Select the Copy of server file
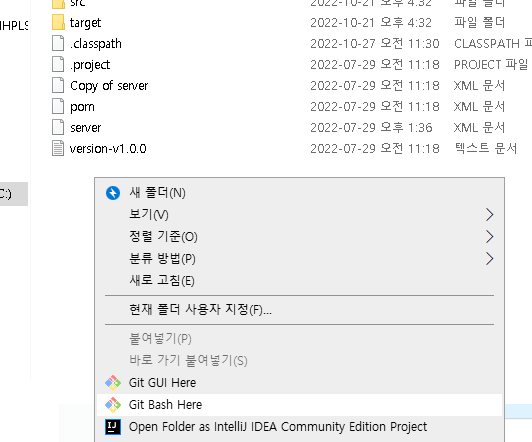The height and width of the screenshot is (442, 532). pos(109,85)
